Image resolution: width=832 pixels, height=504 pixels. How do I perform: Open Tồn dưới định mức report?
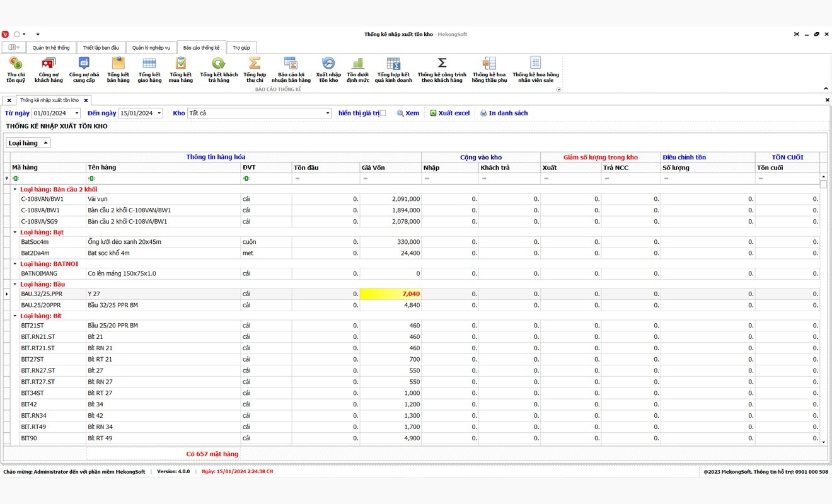[358, 64]
